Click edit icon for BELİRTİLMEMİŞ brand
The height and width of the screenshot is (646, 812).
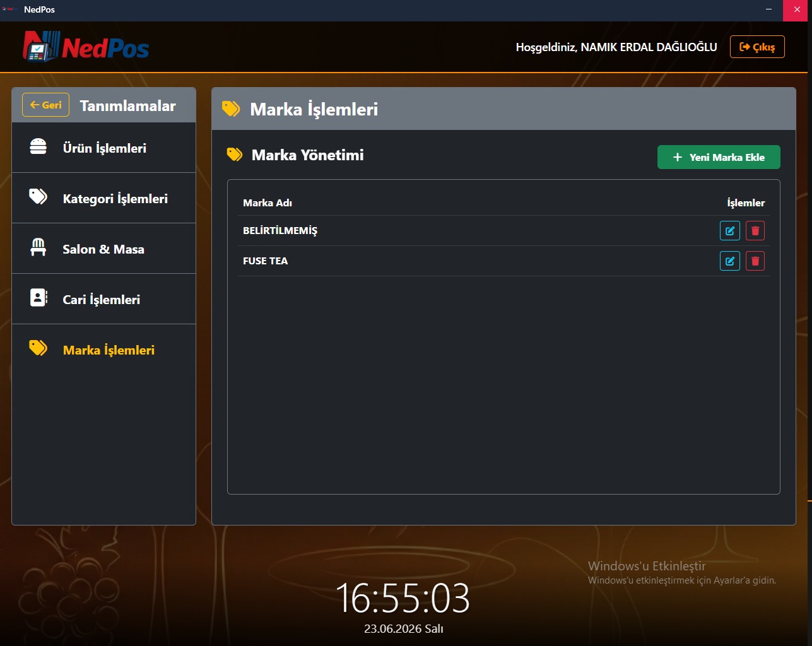point(730,231)
